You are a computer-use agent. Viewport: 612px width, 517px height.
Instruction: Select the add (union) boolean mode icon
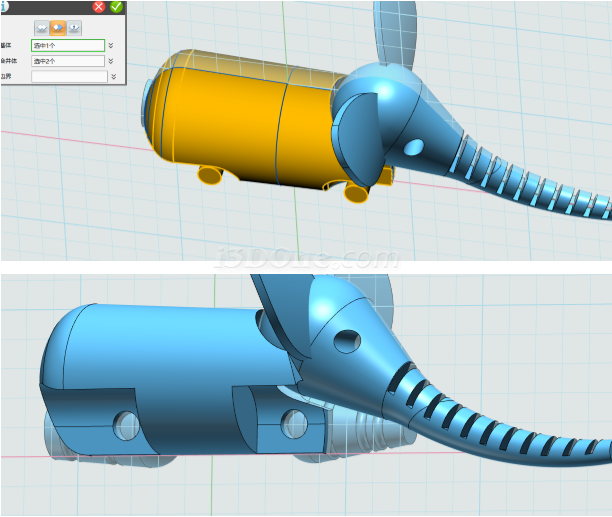[42, 26]
